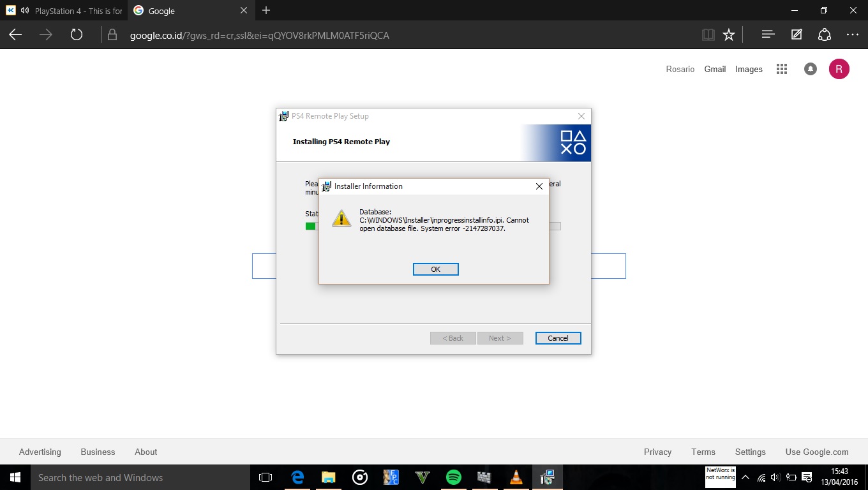Open the Terms footer link

[703, 452]
